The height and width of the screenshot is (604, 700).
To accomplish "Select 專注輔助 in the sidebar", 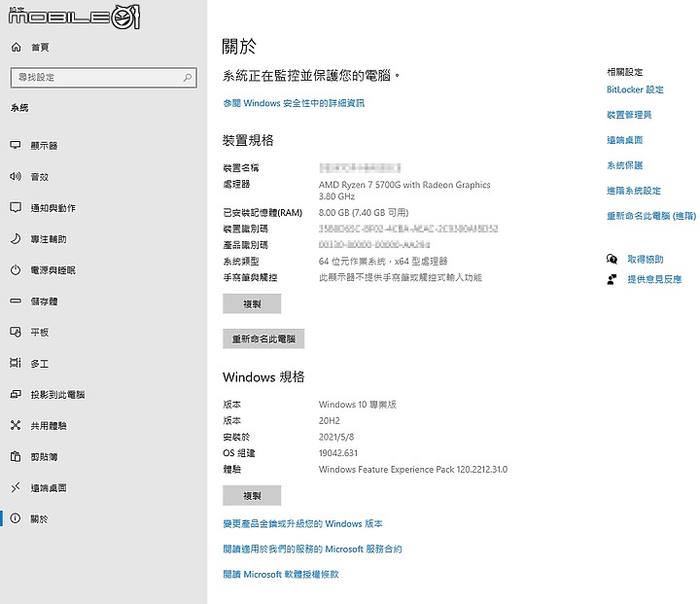I will pyautogui.click(x=49, y=239).
